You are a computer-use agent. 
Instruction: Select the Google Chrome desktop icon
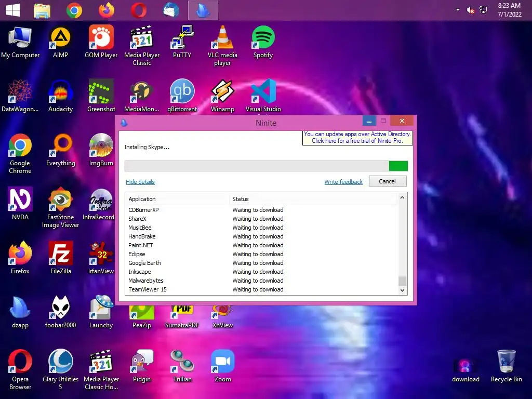(20, 154)
